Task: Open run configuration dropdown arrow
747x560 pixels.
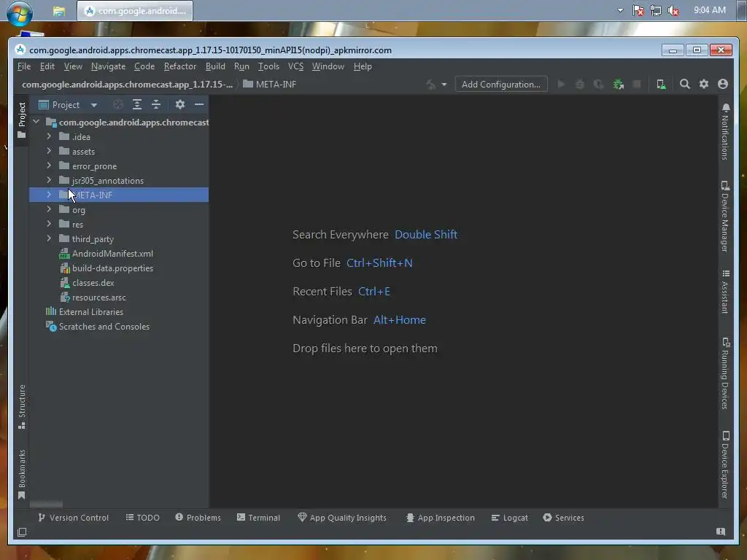Action: click(444, 85)
